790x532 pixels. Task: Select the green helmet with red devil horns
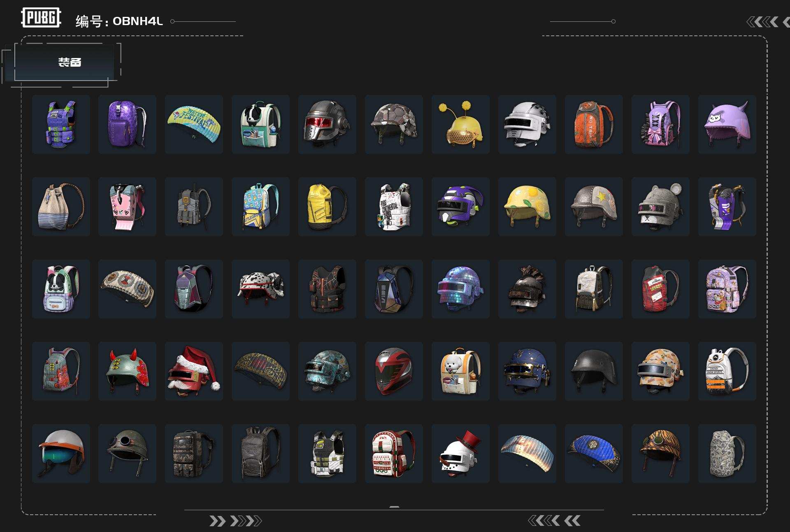[x=127, y=371]
